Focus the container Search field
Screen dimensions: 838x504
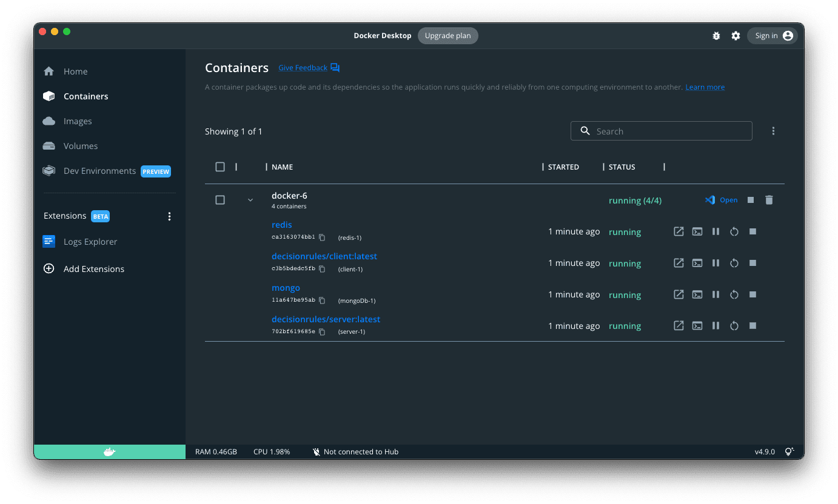point(662,131)
